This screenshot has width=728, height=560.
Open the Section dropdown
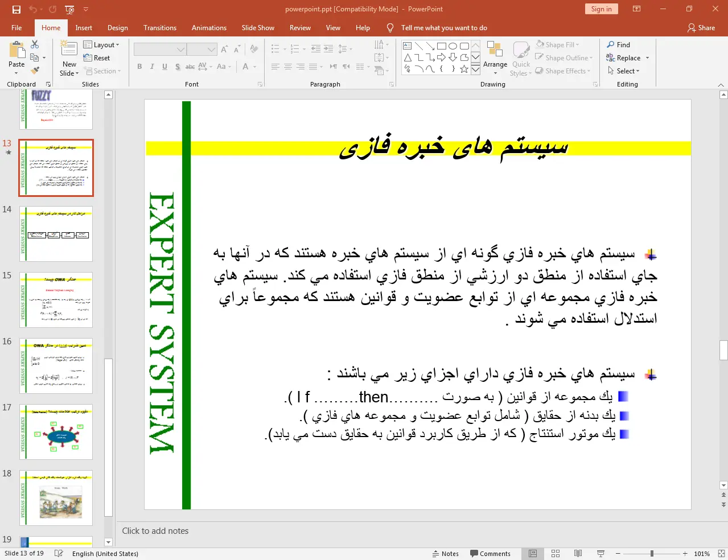tap(102, 71)
